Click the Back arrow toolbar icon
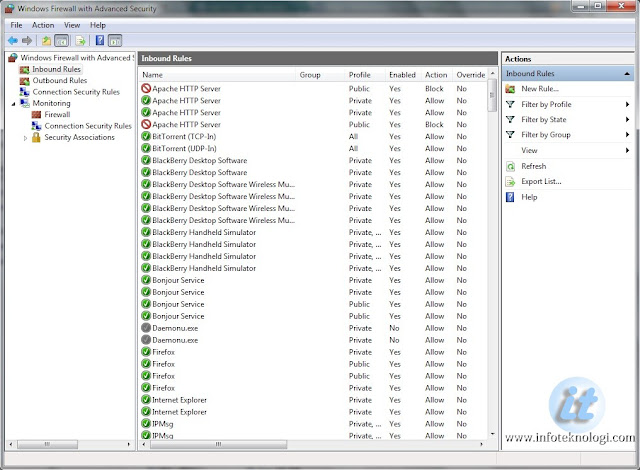 13,40
